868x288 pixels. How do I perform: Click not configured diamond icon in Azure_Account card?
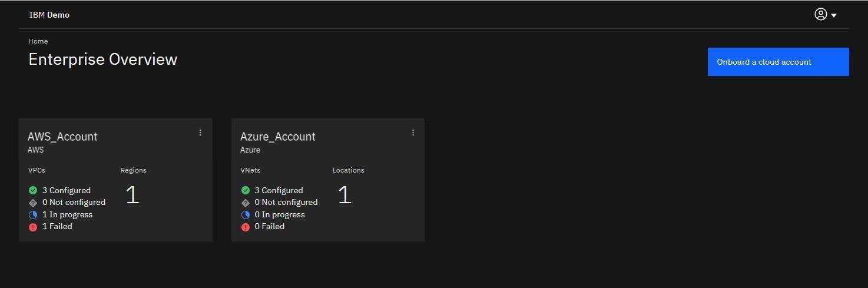[246, 203]
